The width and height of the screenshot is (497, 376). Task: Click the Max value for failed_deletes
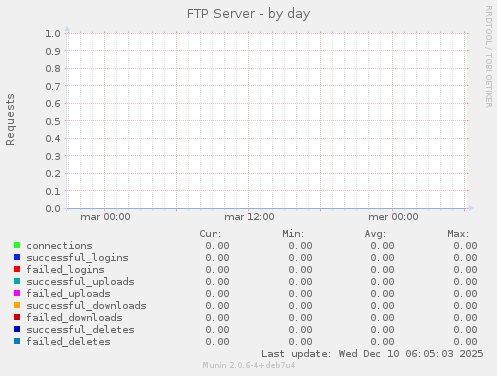(x=465, y=342)
